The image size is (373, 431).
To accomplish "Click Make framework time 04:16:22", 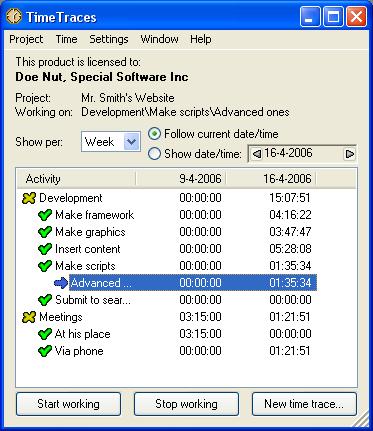I will click(290, 215).
